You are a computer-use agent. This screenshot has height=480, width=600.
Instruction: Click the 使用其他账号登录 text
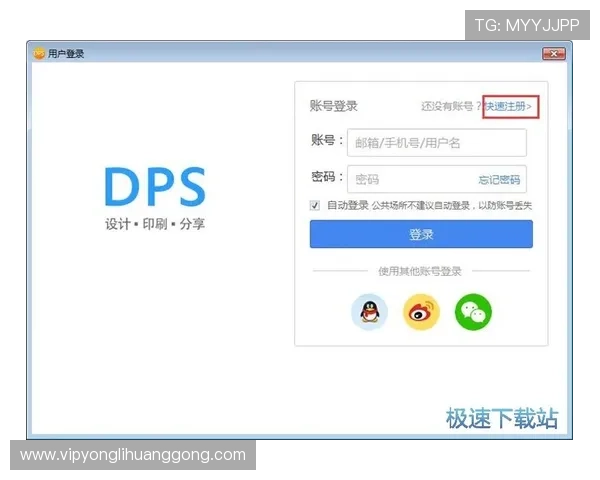pyautogui.click(x=420, y=271)
